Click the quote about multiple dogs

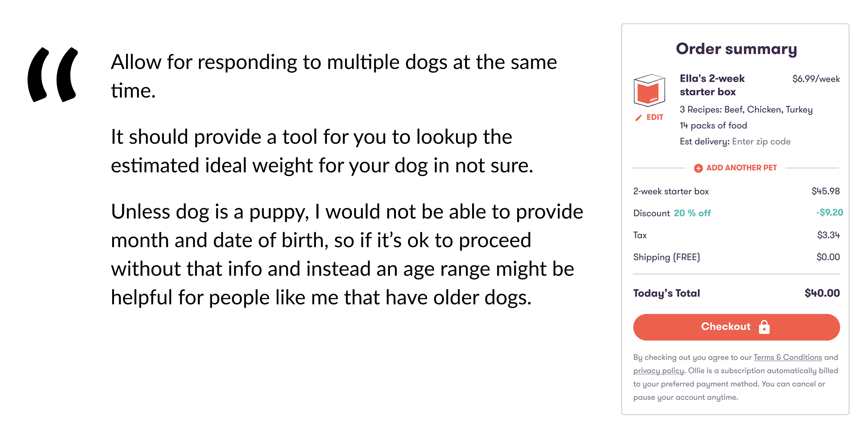tap(334, 76)
